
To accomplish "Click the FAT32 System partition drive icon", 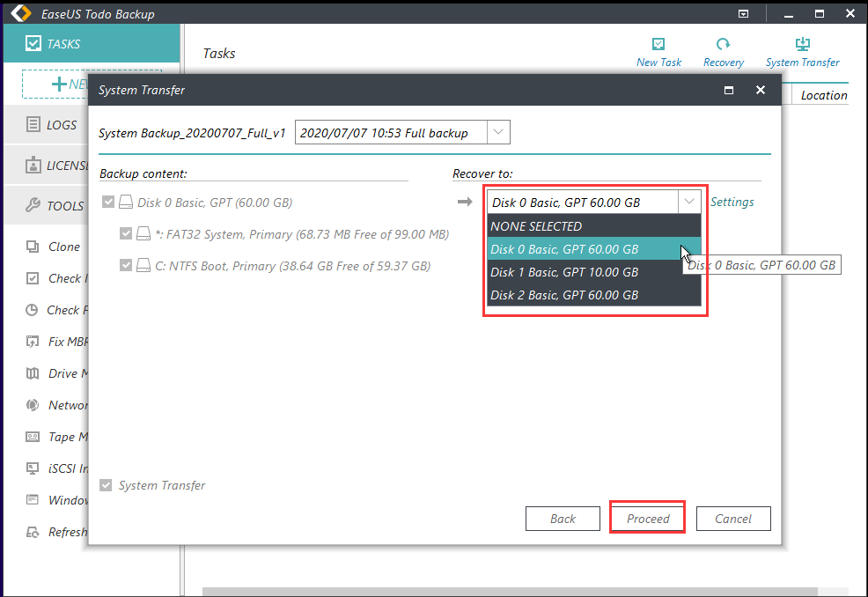I will [143, 233].
